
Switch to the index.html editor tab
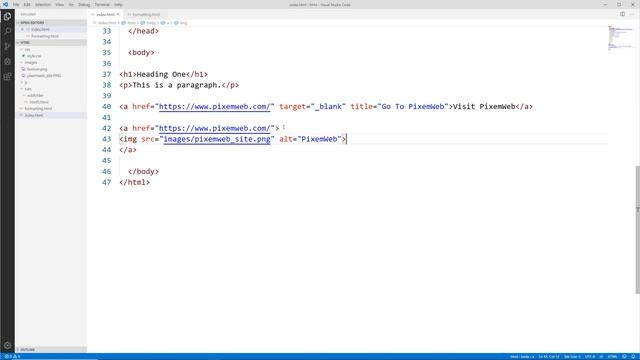pyautogui.click(x=105, y=14)
